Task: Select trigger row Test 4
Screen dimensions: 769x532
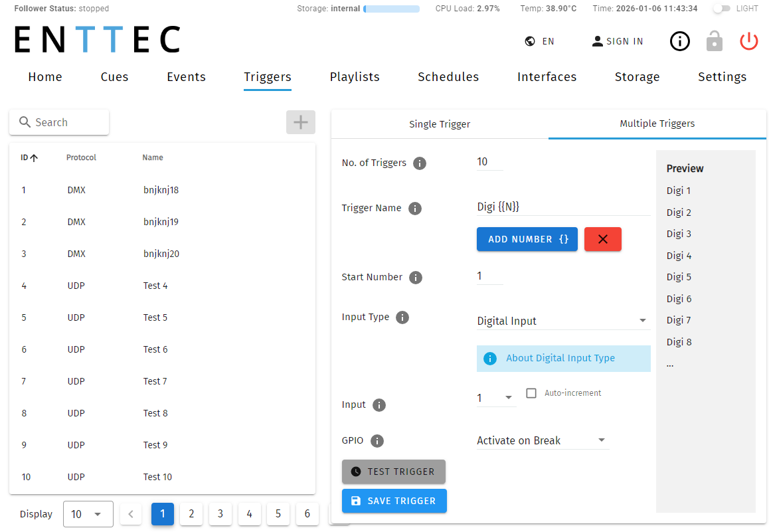Action: [x=162, y=286]
